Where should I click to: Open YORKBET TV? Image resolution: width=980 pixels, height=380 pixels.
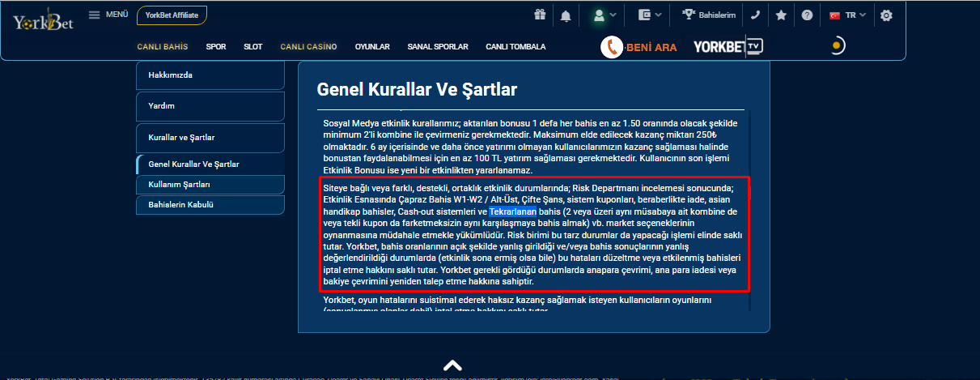pos(728,47)
